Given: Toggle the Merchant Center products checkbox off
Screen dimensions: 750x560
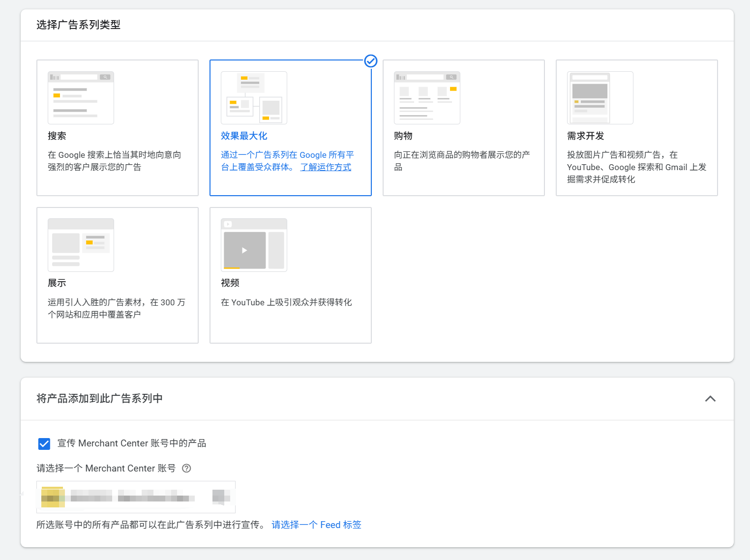Looking at the screenshot, I should (x=44, y=443).
